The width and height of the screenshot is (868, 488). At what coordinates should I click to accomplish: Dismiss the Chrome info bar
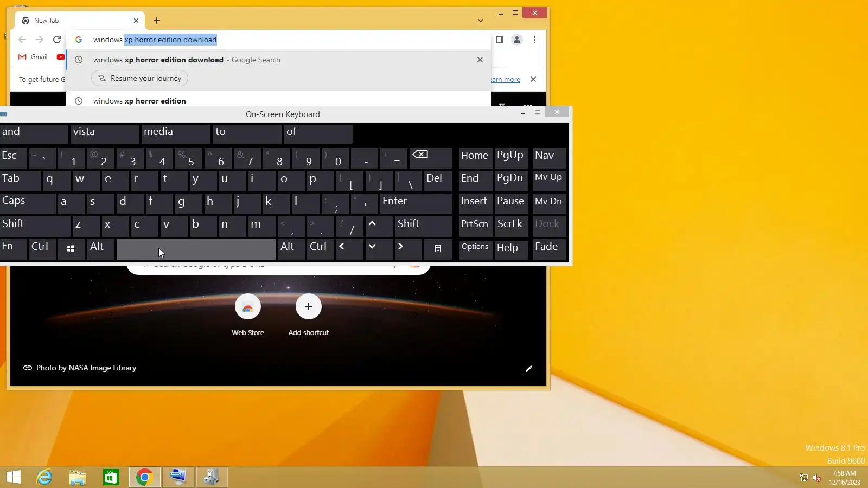coord(533,79)
